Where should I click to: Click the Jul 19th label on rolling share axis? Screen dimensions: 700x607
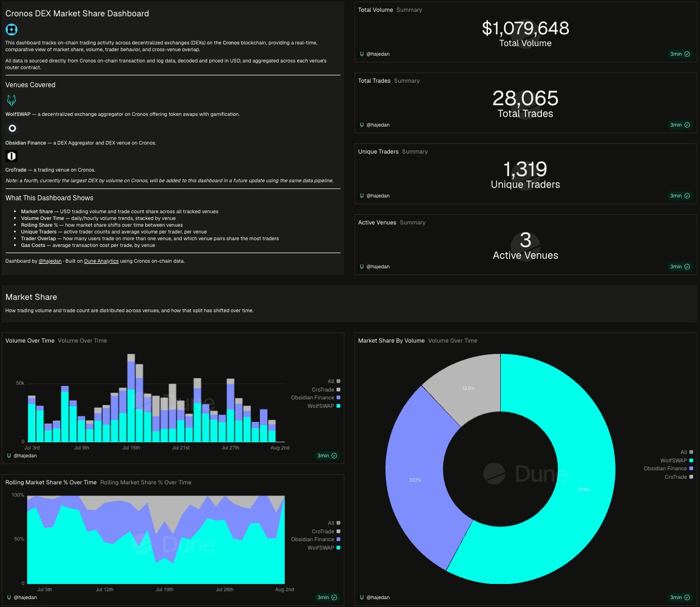tap(164, 590)
